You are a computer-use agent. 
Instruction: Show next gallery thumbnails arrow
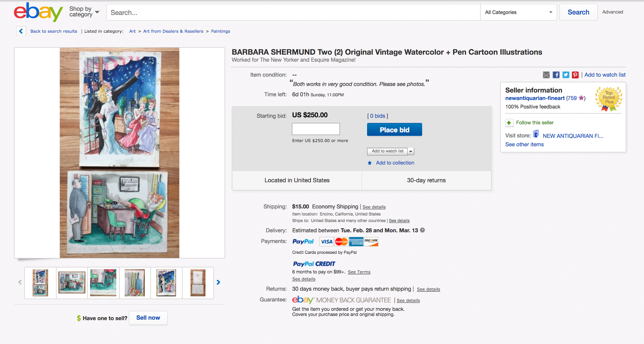(x=218, y=282)
